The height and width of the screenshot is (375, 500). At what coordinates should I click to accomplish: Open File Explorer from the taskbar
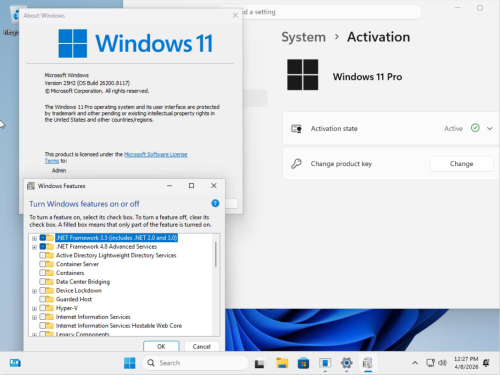pyautogui.click(x=282, y=363)
